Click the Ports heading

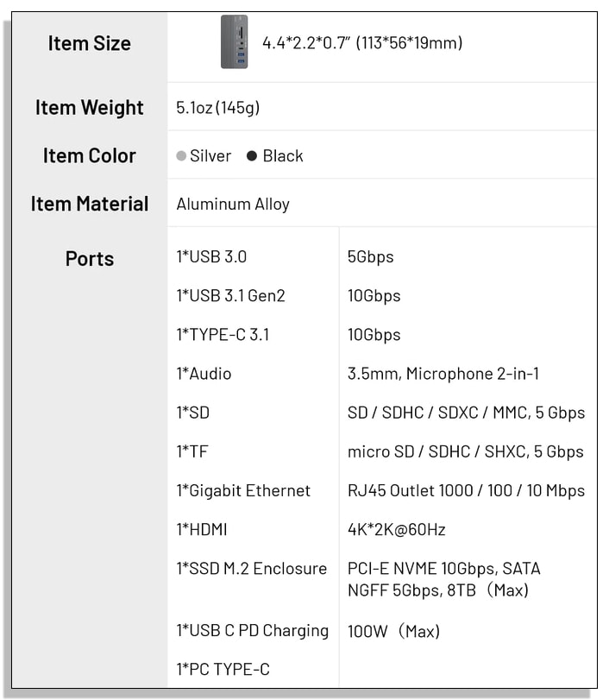tap(90, 259)
